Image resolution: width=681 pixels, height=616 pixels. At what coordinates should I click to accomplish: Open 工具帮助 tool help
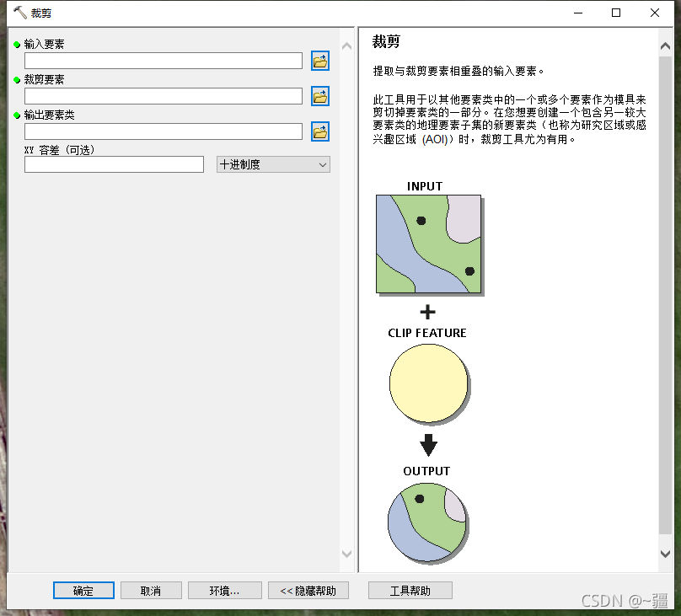410,591
